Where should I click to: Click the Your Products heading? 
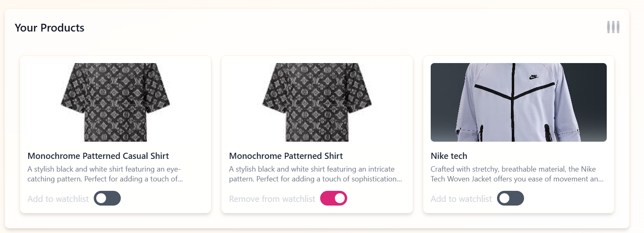[50, 28]
